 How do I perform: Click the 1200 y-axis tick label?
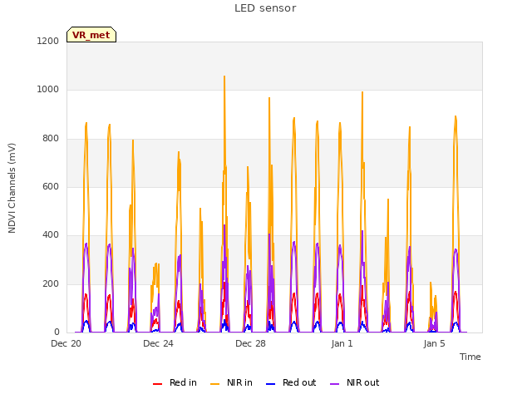coord(48,41)
